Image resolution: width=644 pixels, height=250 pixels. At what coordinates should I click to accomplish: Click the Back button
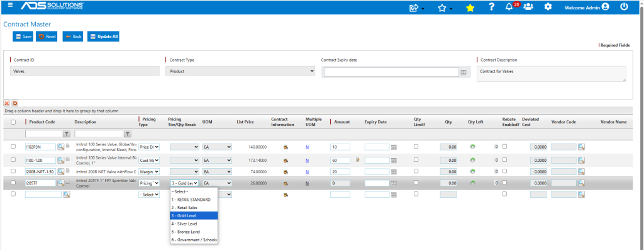(73, 37)
